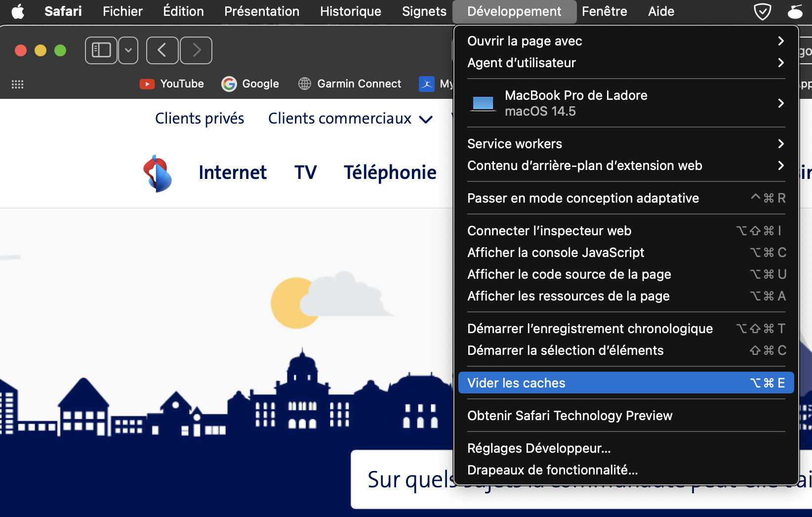Open the AdGuard shield in the menu bar

pyautogui.click(x=762, y=11)
